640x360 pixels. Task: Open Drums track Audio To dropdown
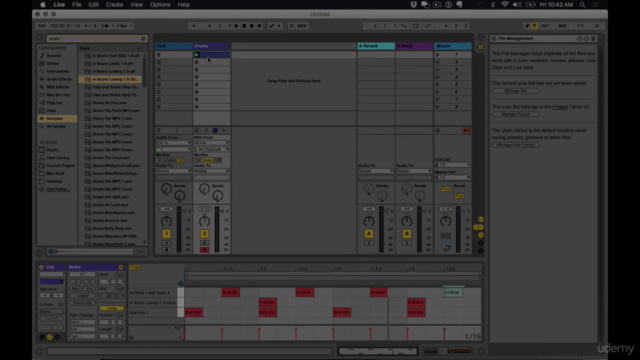[211, 171]
